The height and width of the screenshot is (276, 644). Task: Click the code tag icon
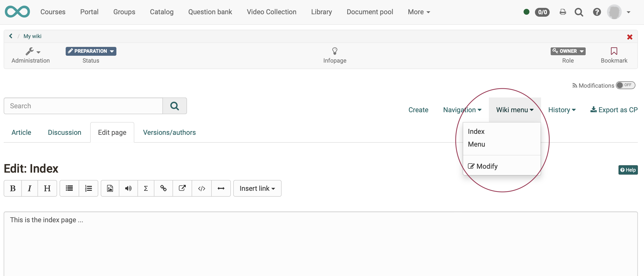tap(201, 188)
